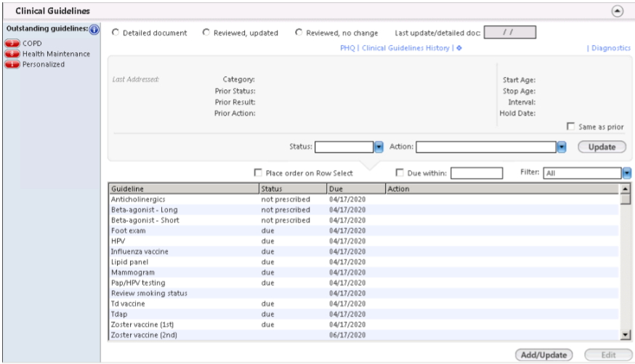Image resolution: width=635 pixels, height=364 pixels.
Task: Select the Influenza vaccine row
Action: point(364,251)
